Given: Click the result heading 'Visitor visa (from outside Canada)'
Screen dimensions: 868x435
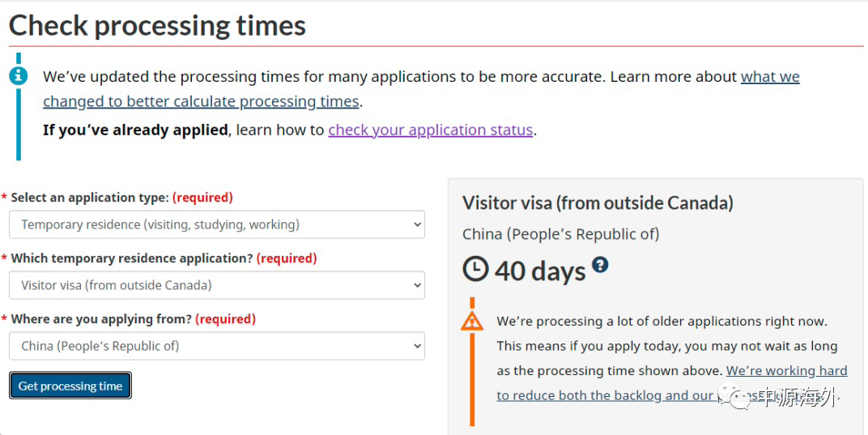Looking at the screenshot, I should (x=598, y=203).
